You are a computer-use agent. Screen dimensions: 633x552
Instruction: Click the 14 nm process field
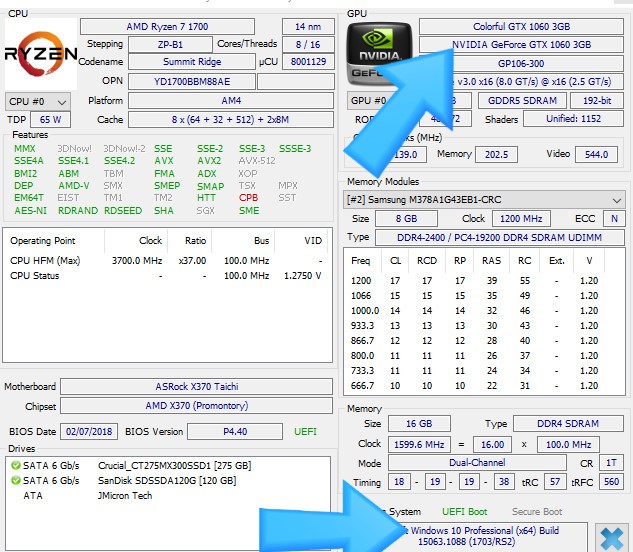(308, 27)
